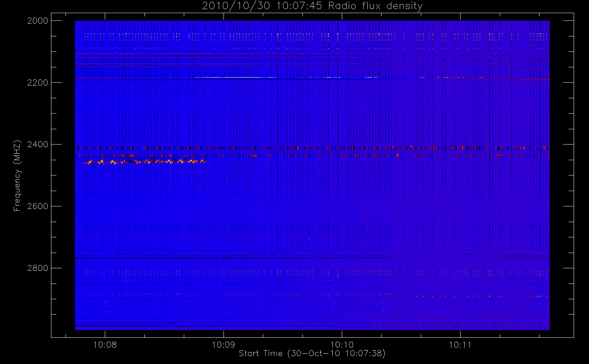
Task: Select the 2200 frequency tick label
Action: pyautogui.click(x=38, y=83)
